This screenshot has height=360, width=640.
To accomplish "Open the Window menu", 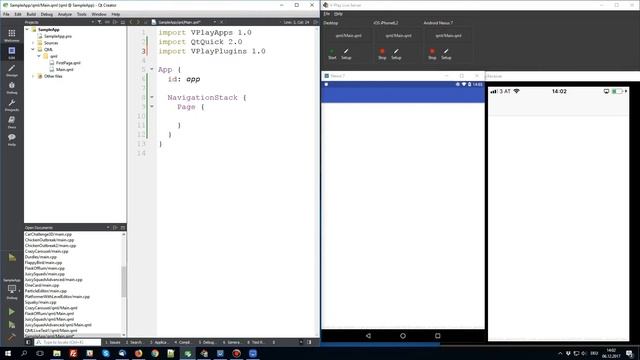I will [99, 14].
